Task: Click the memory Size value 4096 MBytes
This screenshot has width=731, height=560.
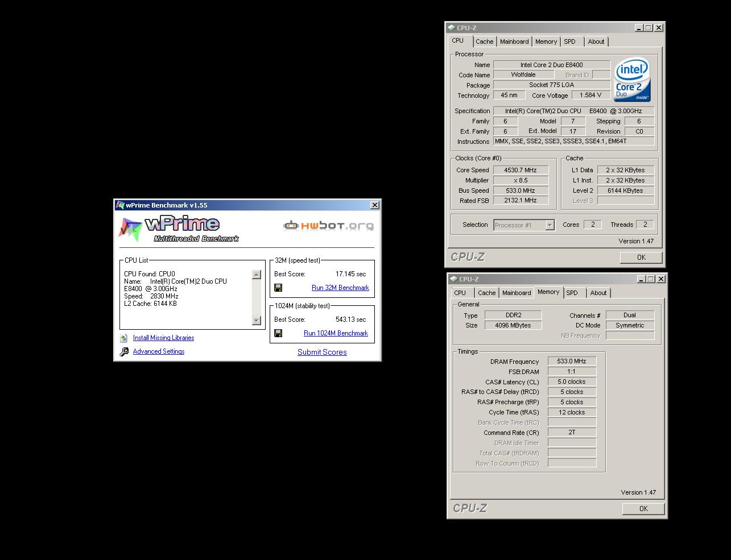Action: (x=513, y=325)
